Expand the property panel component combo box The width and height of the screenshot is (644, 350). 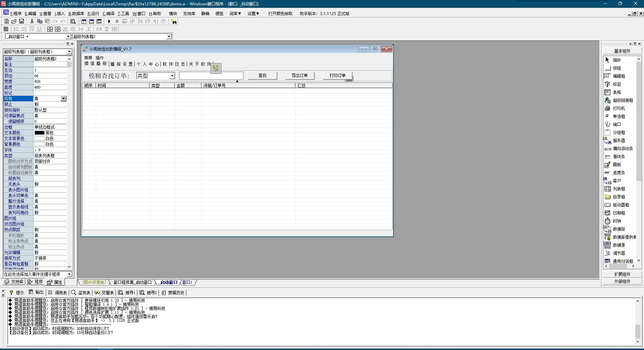[69, 52]
